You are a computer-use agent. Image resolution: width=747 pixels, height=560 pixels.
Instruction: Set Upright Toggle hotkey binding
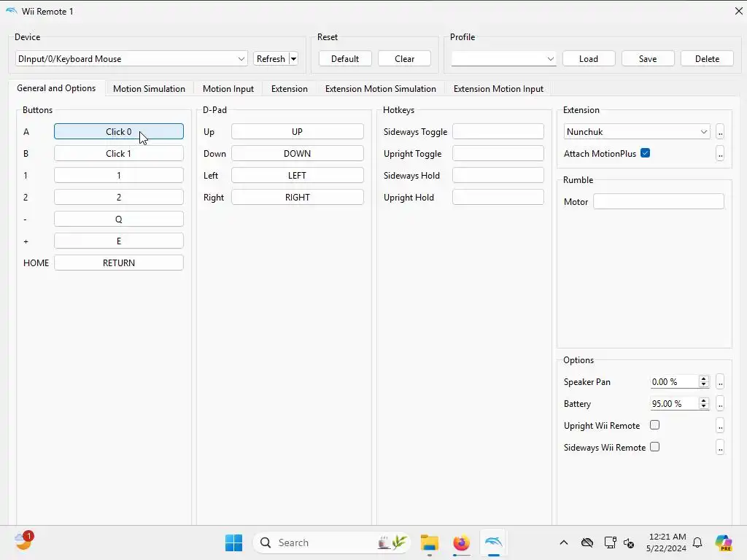click(x=498, y=153)
